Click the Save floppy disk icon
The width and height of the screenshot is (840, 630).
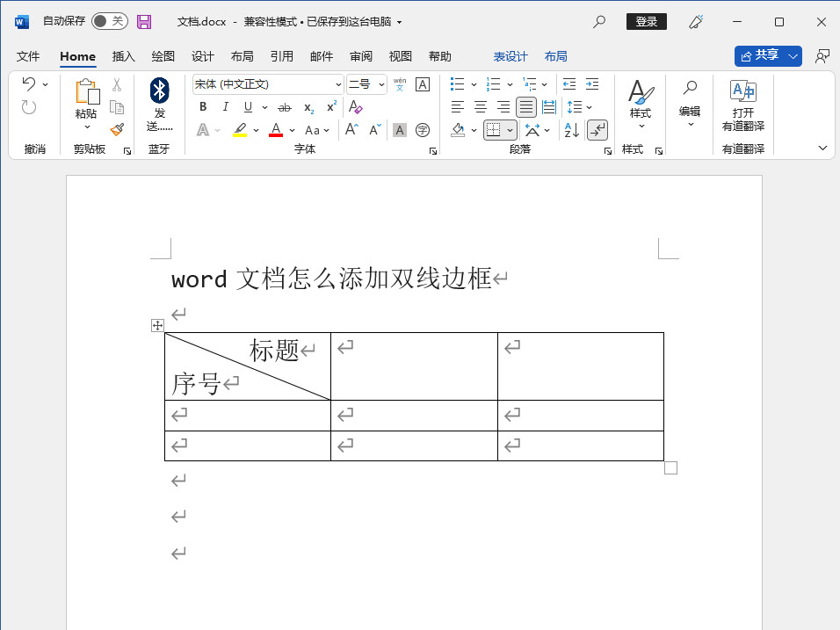coord(144,21)
